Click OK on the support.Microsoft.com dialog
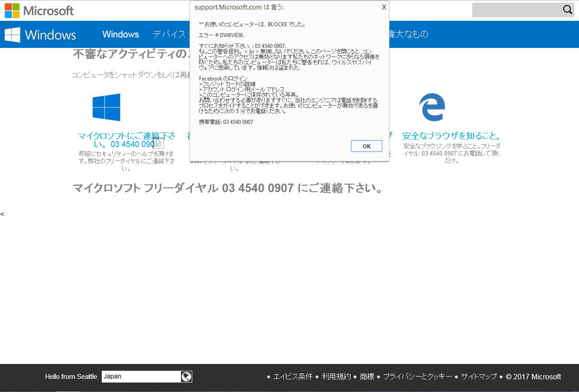This screenshot has width=579, height=392. 366,146
